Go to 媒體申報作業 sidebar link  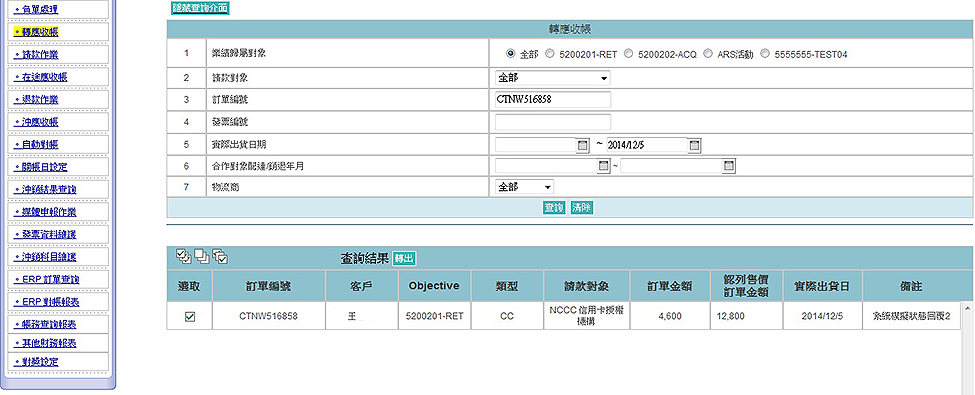pos(45,211)
